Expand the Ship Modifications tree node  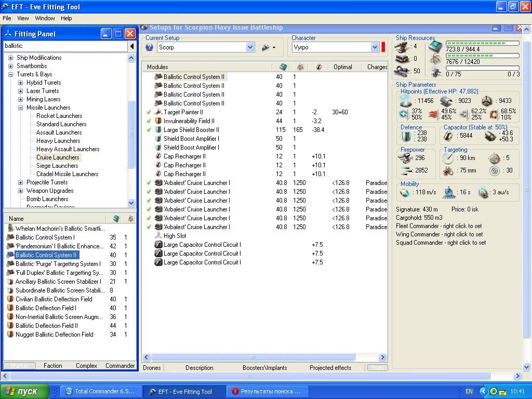11,58
